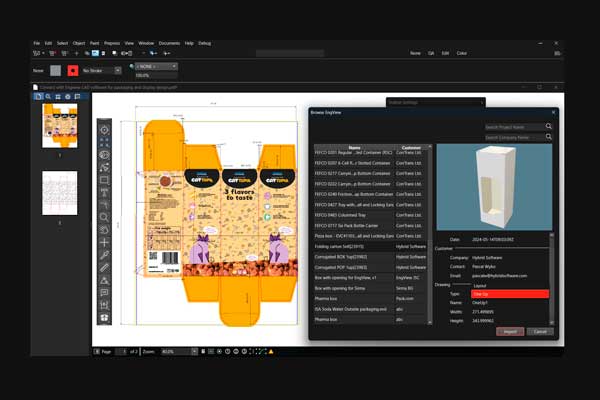Open the search panel magnifier icon in sidebar

click(x=48, y=96)
